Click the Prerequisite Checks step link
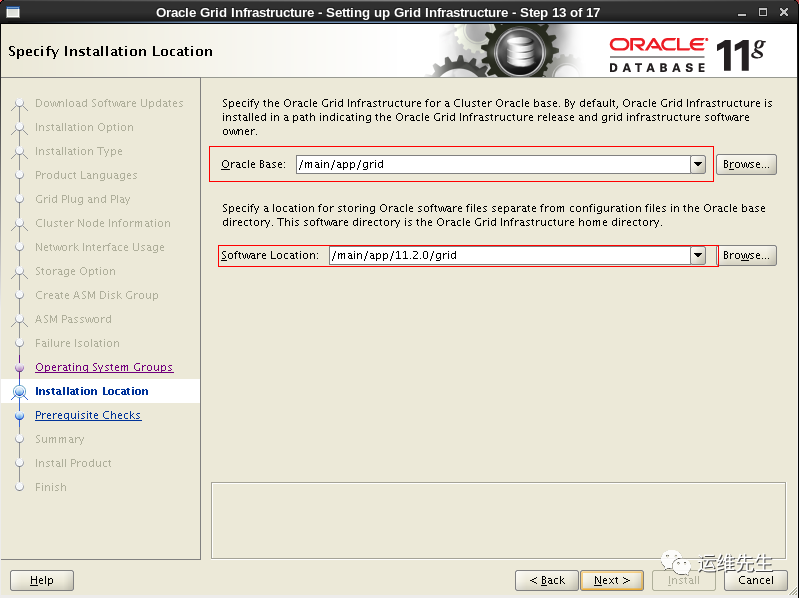This screenshot has width=799, height=598. pos(88,415)
